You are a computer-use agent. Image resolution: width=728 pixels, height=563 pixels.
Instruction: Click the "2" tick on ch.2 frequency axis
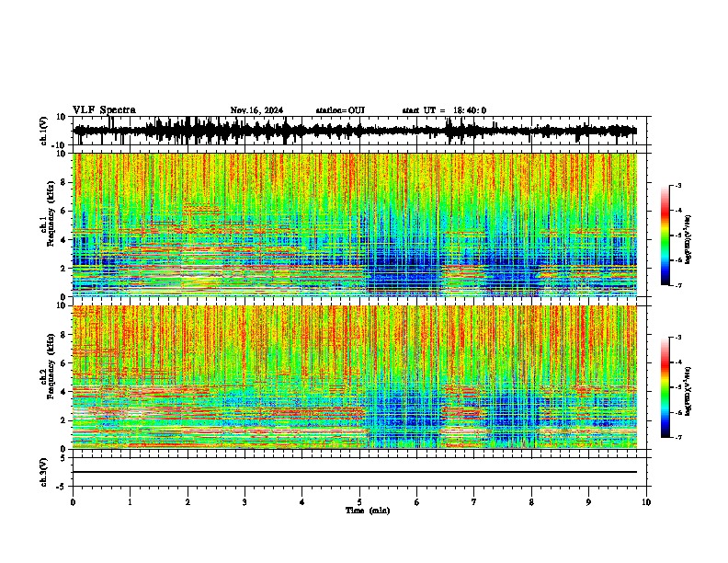pos(63,420)
